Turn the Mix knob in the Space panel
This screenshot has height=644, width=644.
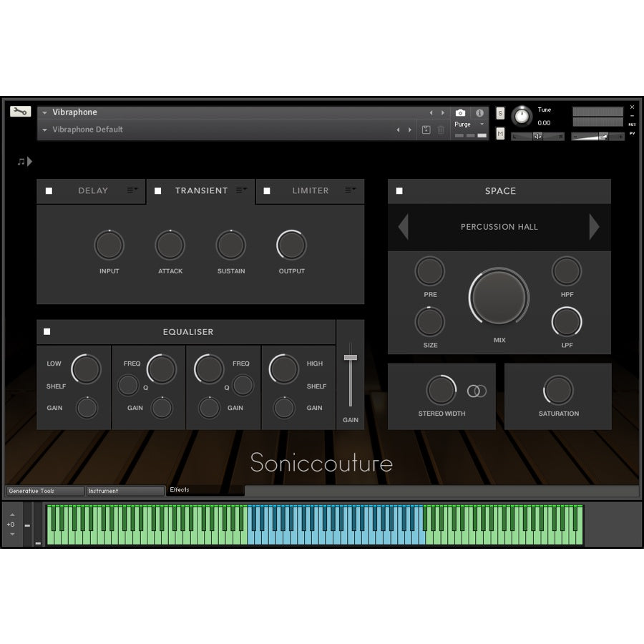[499, 296]
